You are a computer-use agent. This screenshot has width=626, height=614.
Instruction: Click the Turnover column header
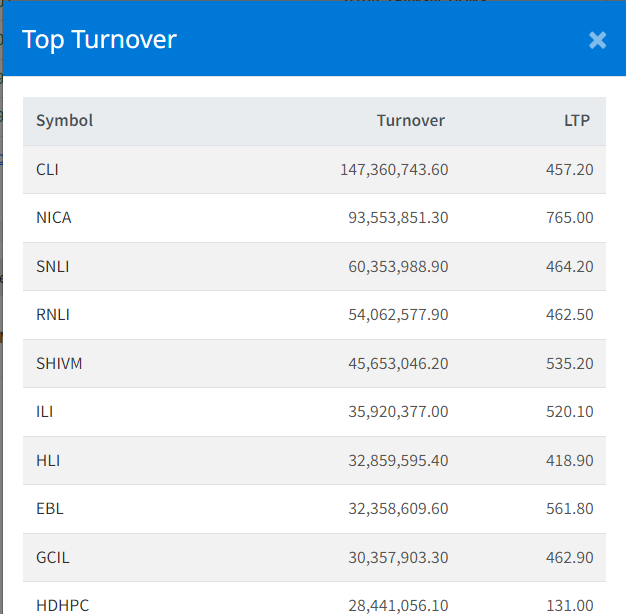point(410,121)
